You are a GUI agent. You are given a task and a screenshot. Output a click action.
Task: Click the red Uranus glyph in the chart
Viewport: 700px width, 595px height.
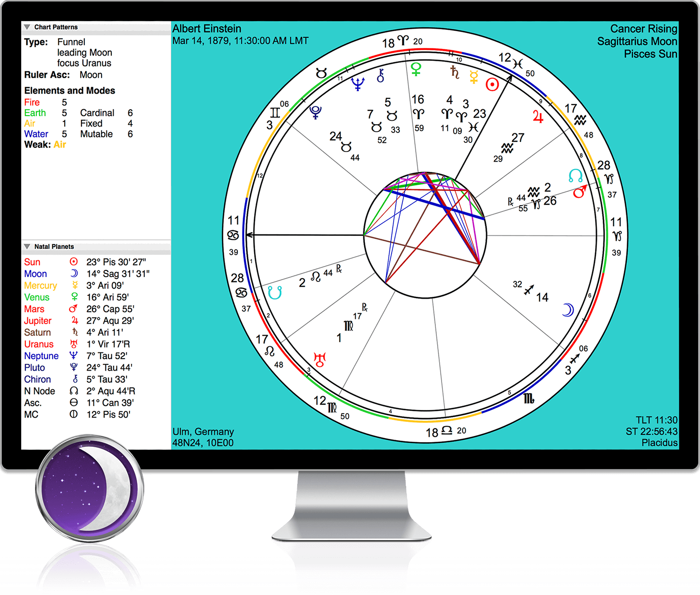pos(320,360)
